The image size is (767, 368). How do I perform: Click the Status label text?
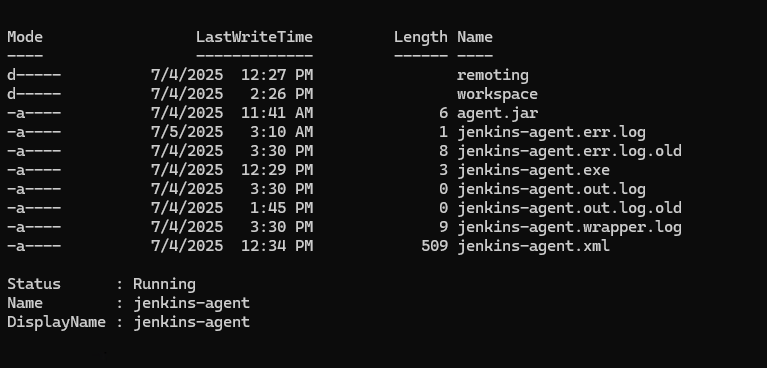pyautogui.click(x=34, y=284)
